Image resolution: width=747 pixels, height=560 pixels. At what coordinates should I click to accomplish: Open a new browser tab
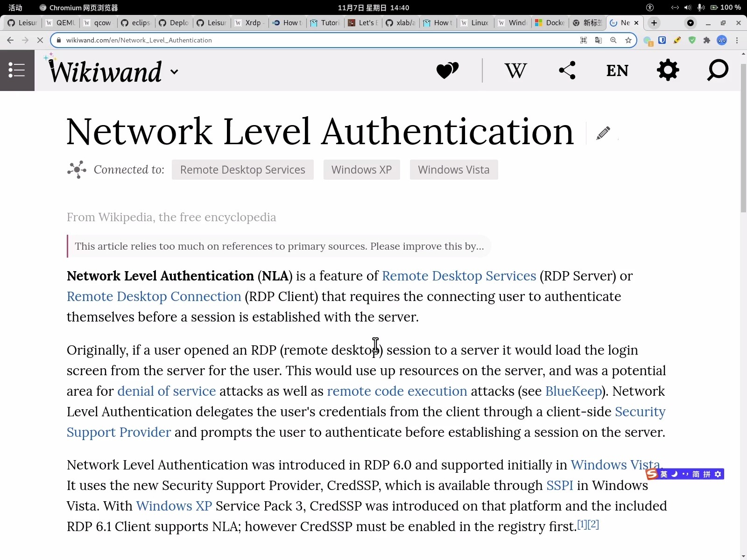click(654, 22)
